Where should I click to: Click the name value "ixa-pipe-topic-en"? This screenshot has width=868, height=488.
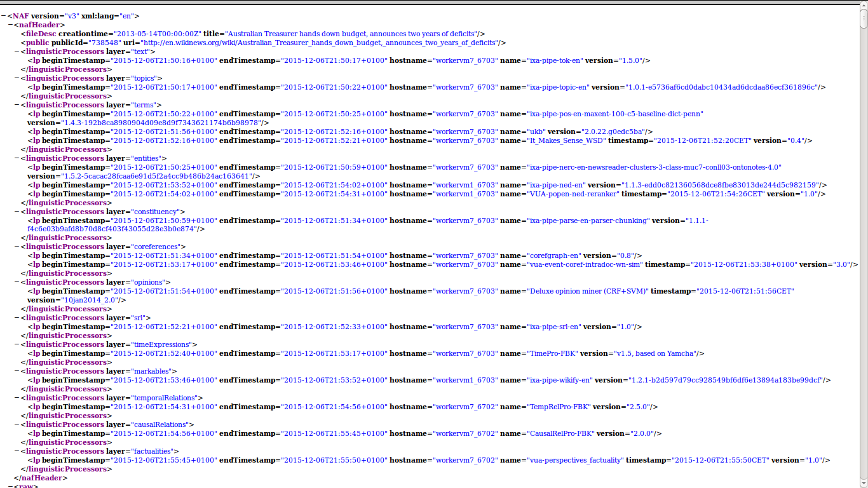[557, 87]
